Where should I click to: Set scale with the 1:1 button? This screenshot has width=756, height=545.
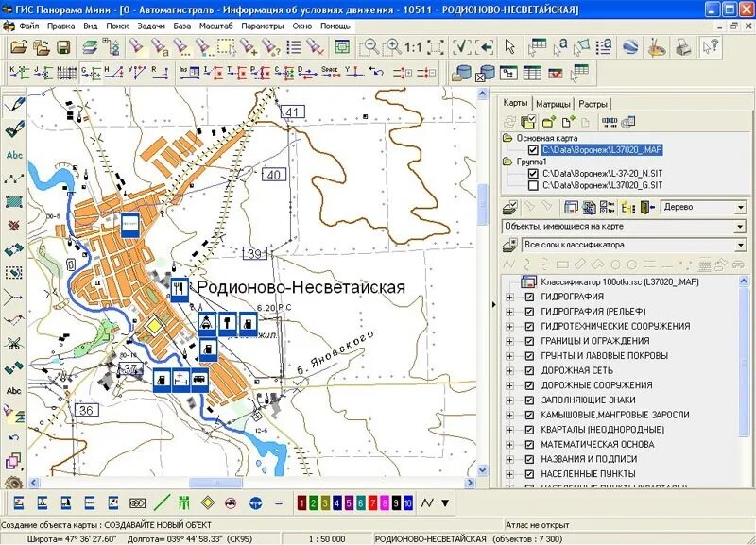tap(413, 47)
